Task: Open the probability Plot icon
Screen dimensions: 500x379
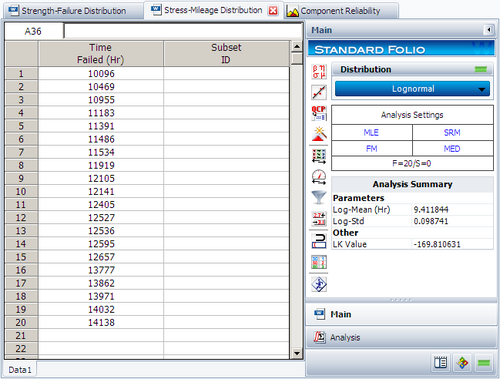Action: coord(319,92)
